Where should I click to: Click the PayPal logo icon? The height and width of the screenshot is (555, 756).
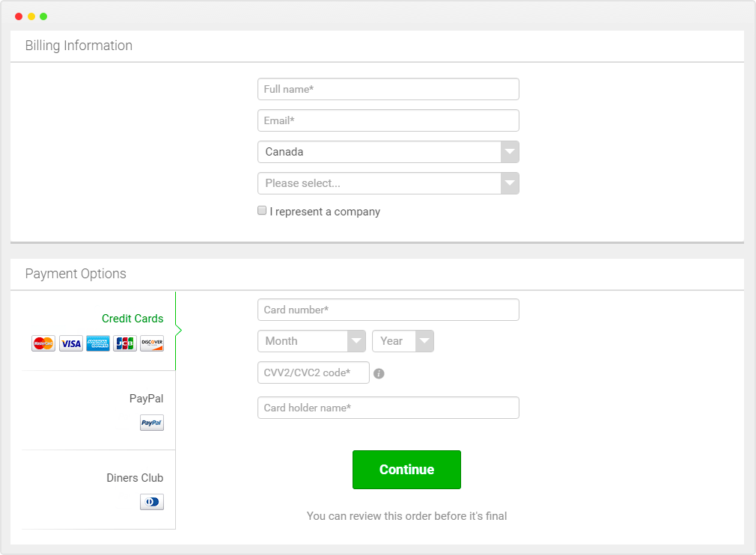point(152,423)
